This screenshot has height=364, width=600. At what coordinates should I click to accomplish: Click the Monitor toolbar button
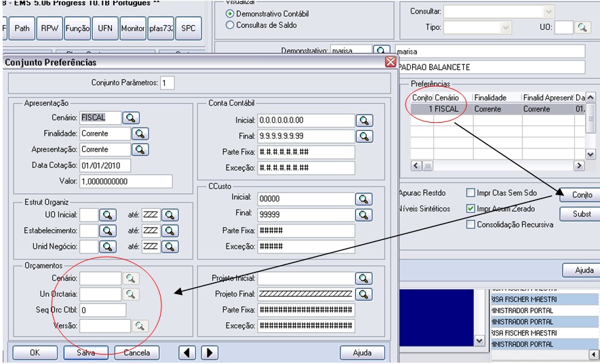point(133,28)
